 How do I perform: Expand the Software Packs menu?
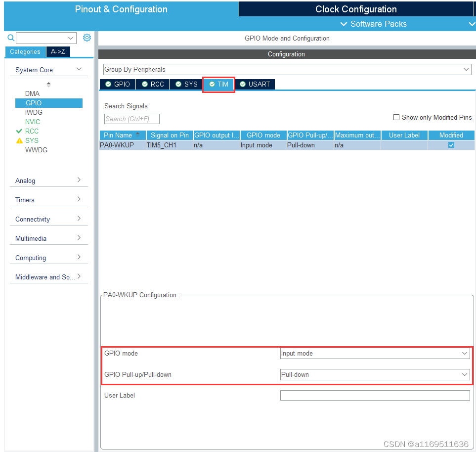[x=374, y=24]
